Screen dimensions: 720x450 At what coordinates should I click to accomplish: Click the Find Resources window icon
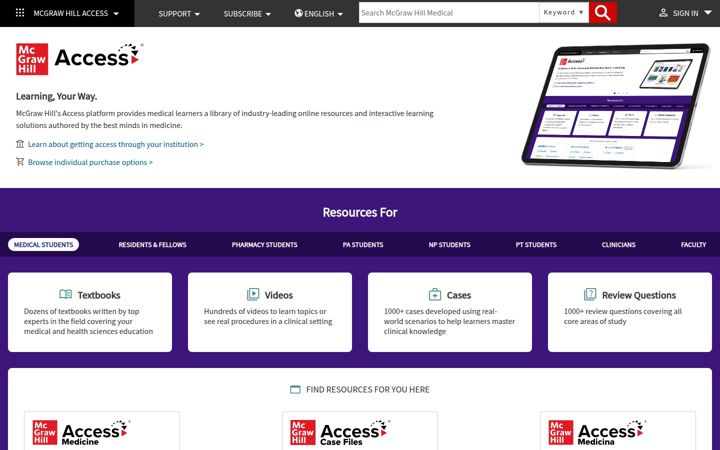tap(295, 389)
